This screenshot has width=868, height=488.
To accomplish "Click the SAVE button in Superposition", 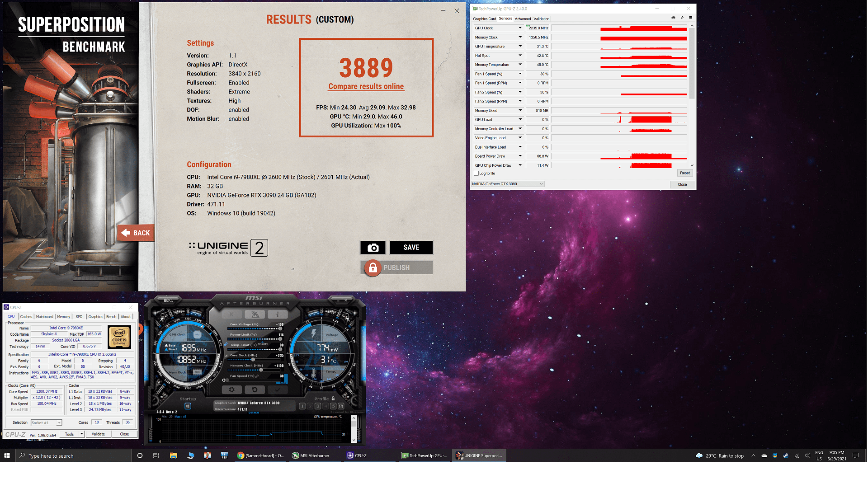I will [411, 248].
